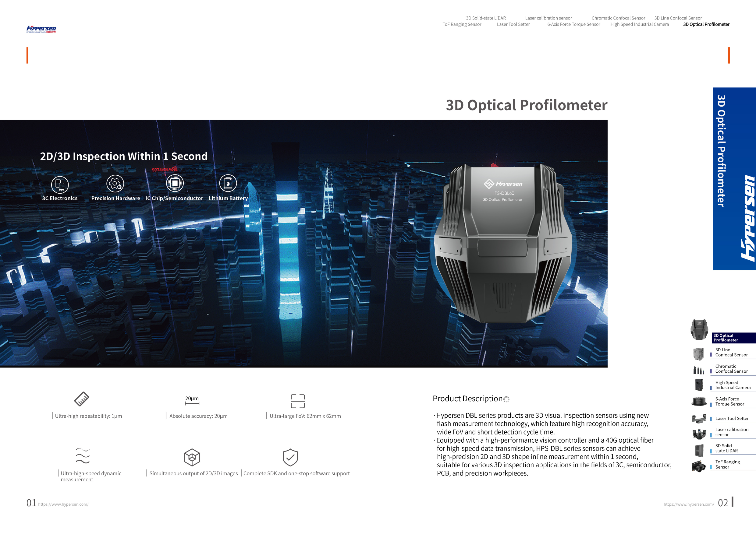Click the '3D Optical Profilometer' page heading
This screenshot has width=756, height=534.
pos(527,105)
